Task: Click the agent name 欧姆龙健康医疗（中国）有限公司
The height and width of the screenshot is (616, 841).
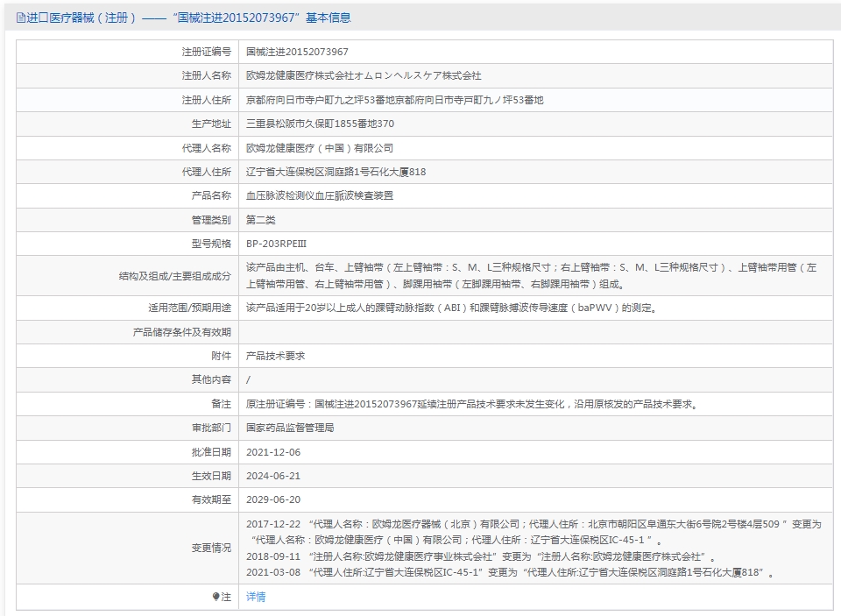Action: pos(320,148)
